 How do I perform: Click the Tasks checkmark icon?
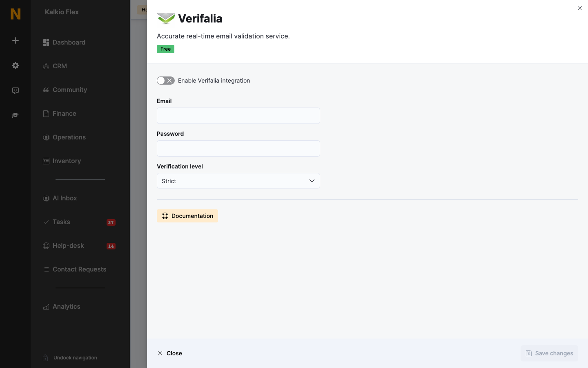(46, 222)
